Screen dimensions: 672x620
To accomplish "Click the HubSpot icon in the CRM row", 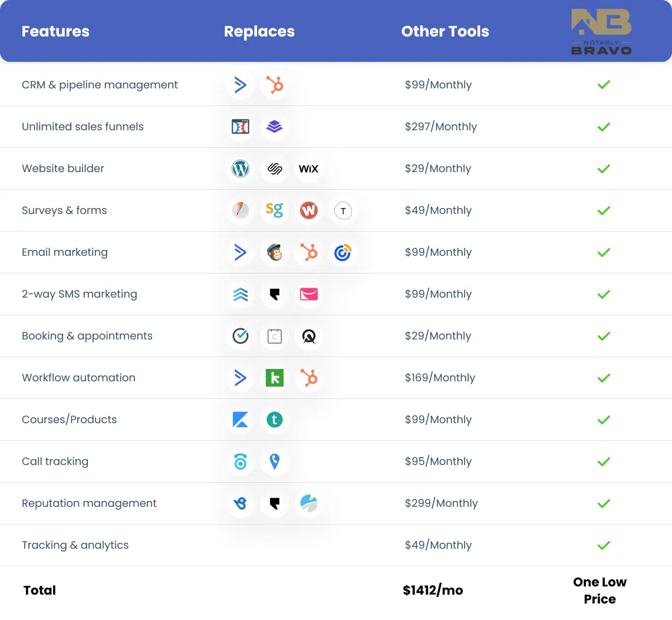I will click(x=274, y=85).
